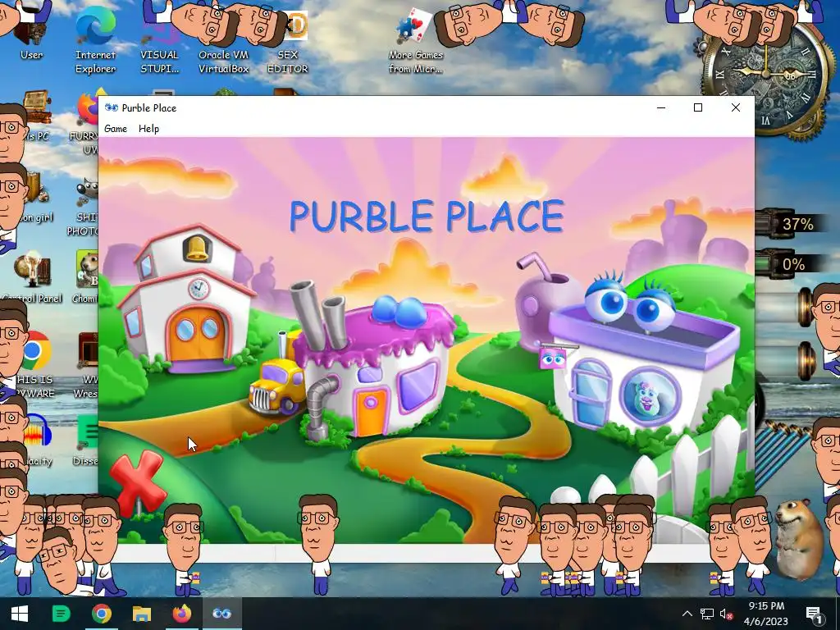The width and height of the screenshot is (840, 630).
Task: Launch Firefox from the taskbar
Action: [x=181, y=614]
